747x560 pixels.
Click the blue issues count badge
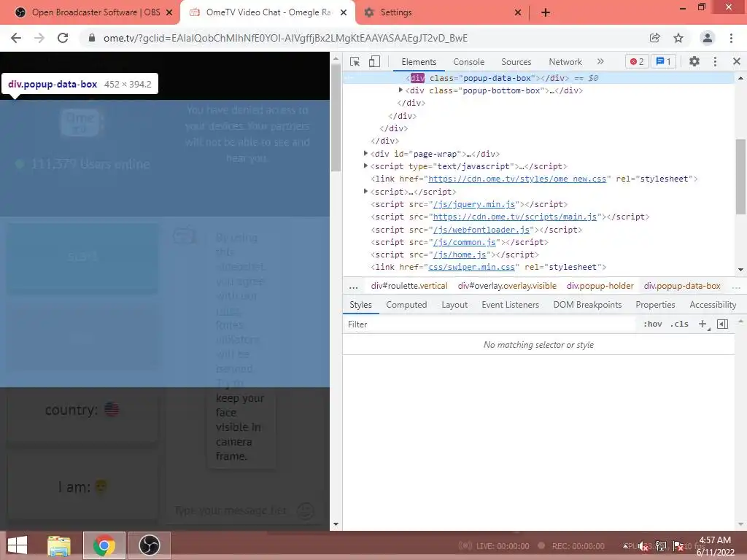[x=663, y=61]
